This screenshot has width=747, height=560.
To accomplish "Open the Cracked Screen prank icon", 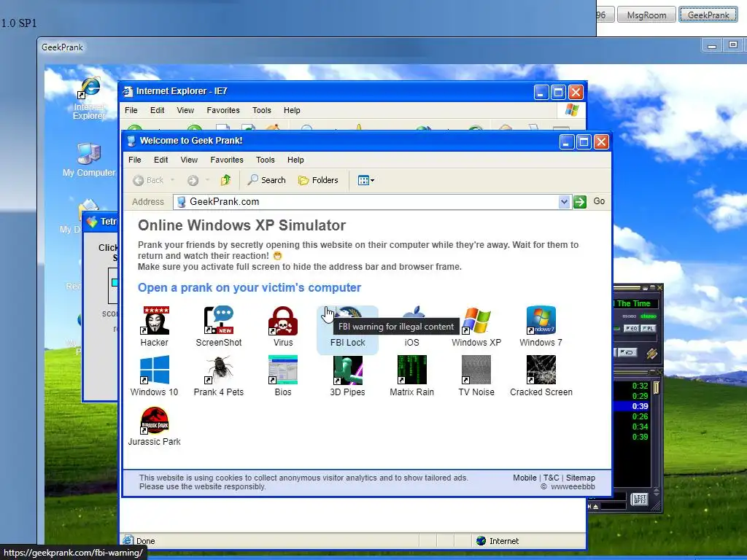I will tap(541, 376).
